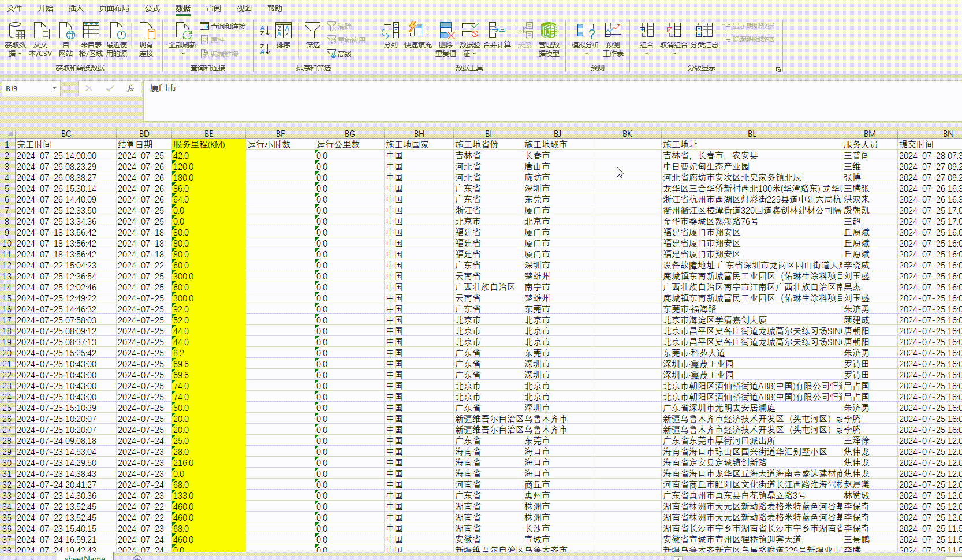The height and width of the screenshot is (560, 962).
Task: Open the Name Box dropdown arrow
Action: point(54,88)
